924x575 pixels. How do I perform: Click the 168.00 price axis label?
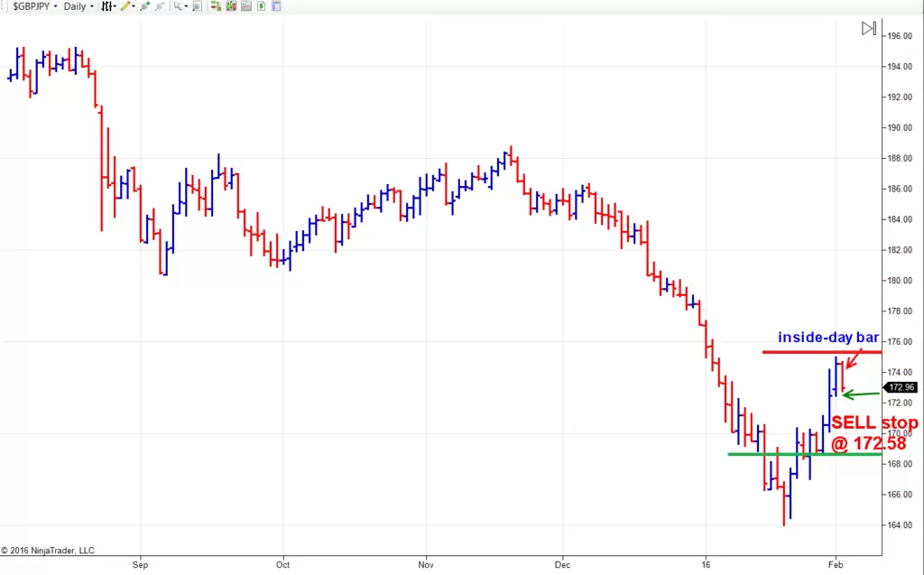[x=900, y=464]
